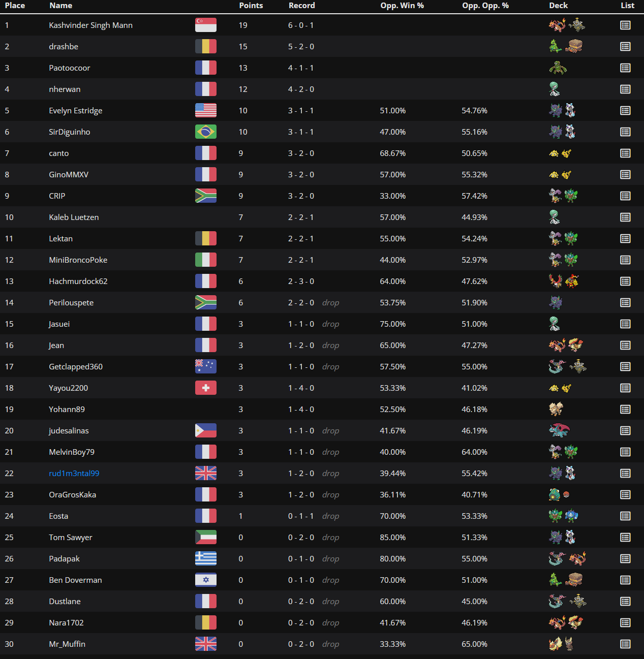Click judesalinas's deck icon

(x=559, y=431)
